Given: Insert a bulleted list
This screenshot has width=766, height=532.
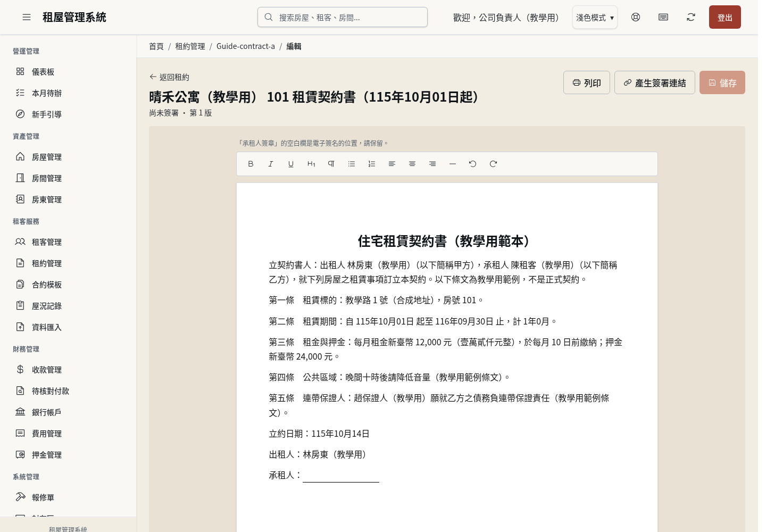Looking at the screenshot, I should (352, 164).
